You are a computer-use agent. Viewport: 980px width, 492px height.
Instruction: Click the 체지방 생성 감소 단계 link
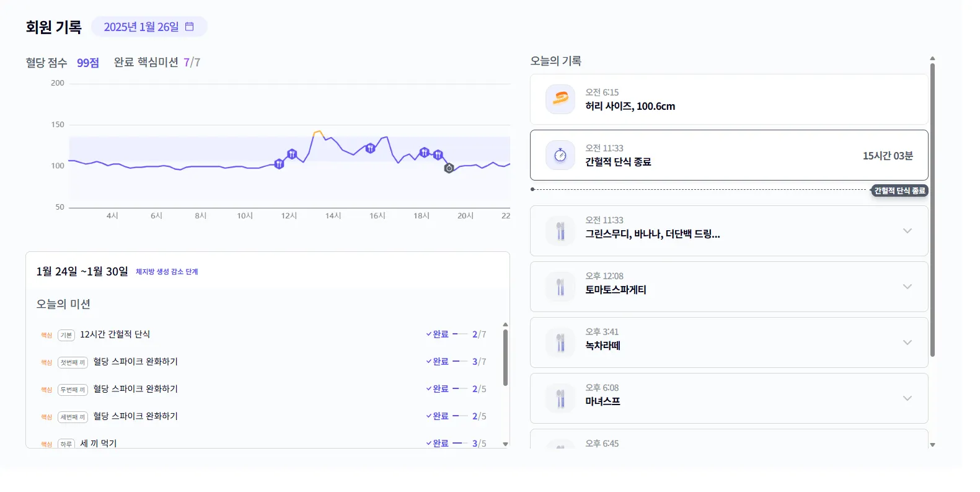coord(167,272)
